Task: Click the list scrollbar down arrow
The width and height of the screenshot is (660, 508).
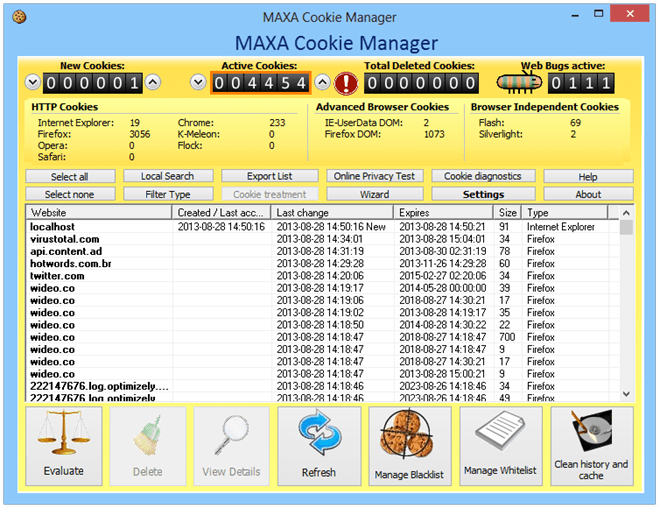Action: point(626,394)
